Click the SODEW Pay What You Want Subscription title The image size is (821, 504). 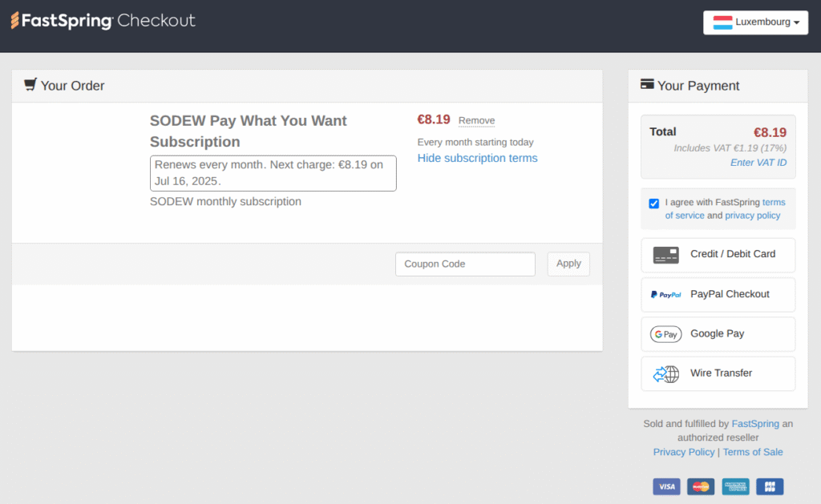249,131
